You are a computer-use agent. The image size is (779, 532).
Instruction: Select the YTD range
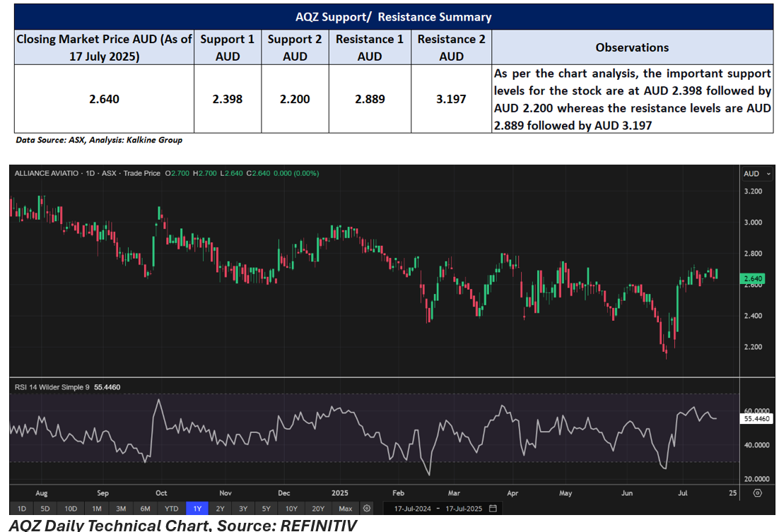coord(170,508)
